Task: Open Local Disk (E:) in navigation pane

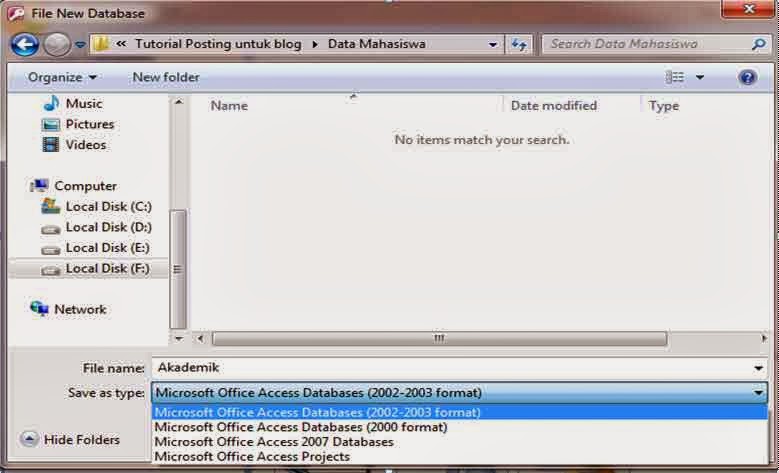Action: click(x=108, y=247)
